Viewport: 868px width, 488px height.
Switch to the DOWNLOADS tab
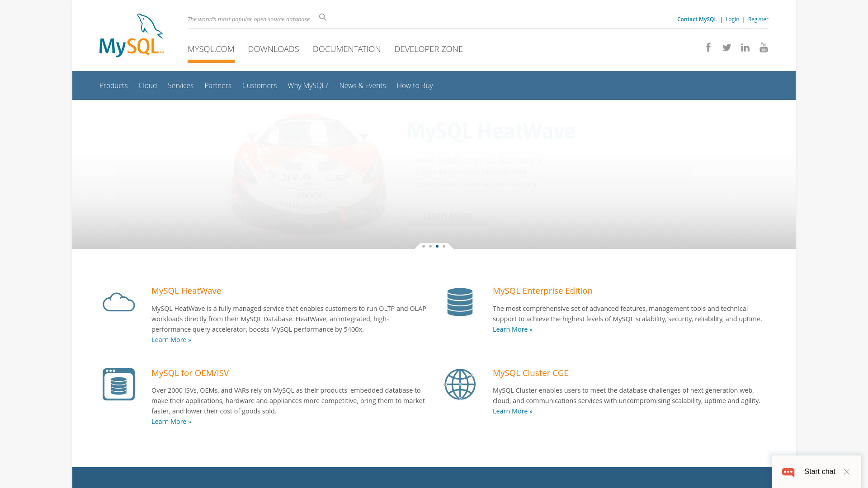[274, 49]
